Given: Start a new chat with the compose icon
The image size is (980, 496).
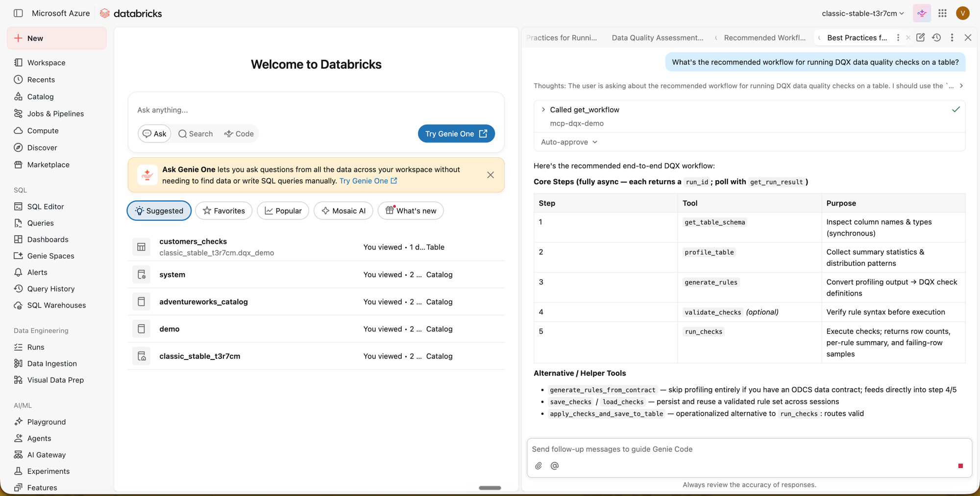Looking at the screenshot, I should [x=920, y=38].
